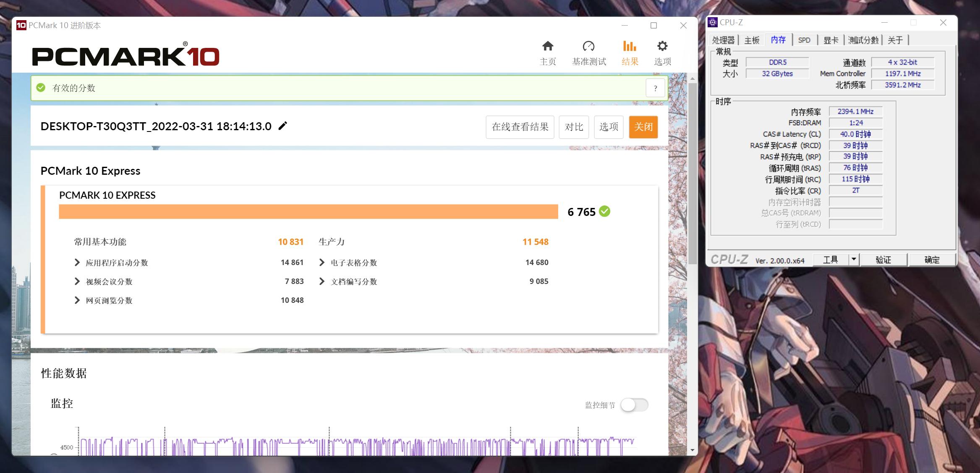The height and width of the screenshot is (473, 980).
Task: Click the green valid score checkmark icon
Action: coord(41,88)
